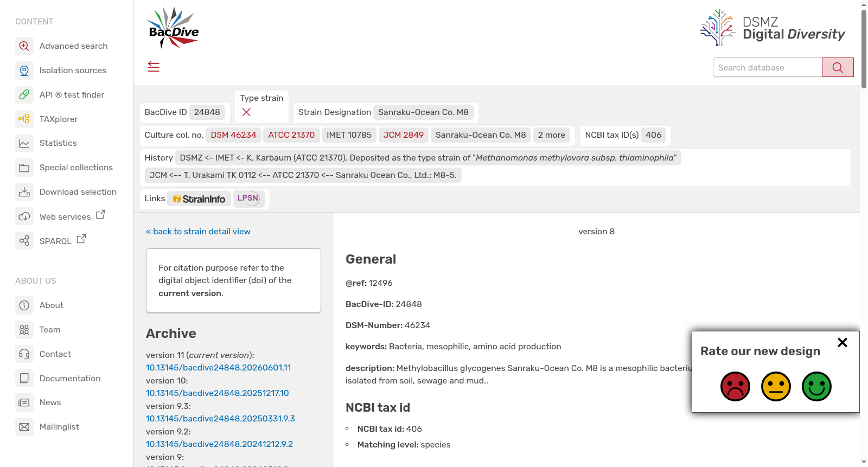
Task: Expand the '2 more' culture collection numbers
Action: [551, 135]
